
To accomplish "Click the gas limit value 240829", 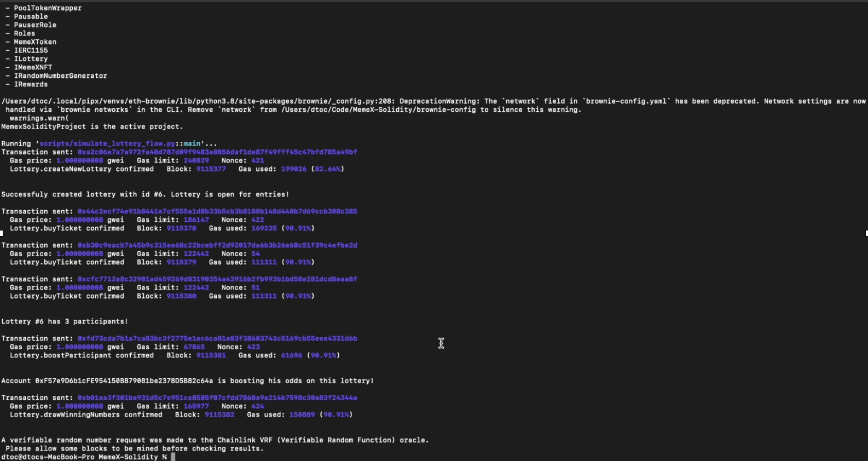I will click(196, 160).
